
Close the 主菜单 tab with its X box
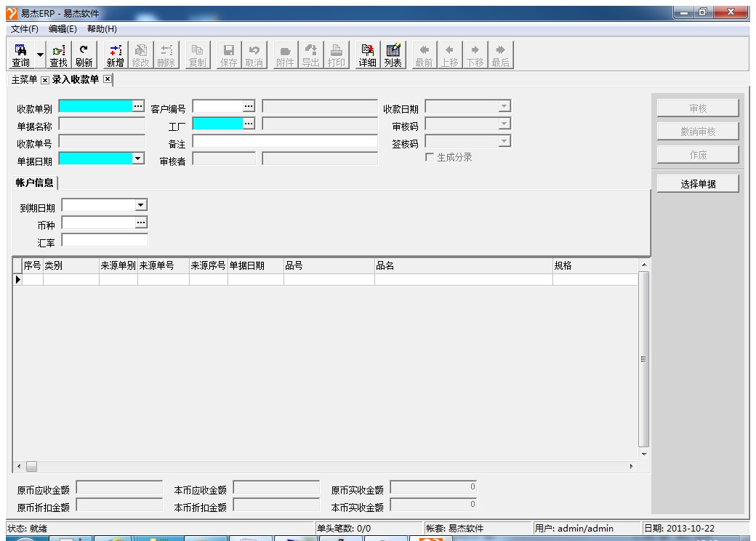click(44, 79)
